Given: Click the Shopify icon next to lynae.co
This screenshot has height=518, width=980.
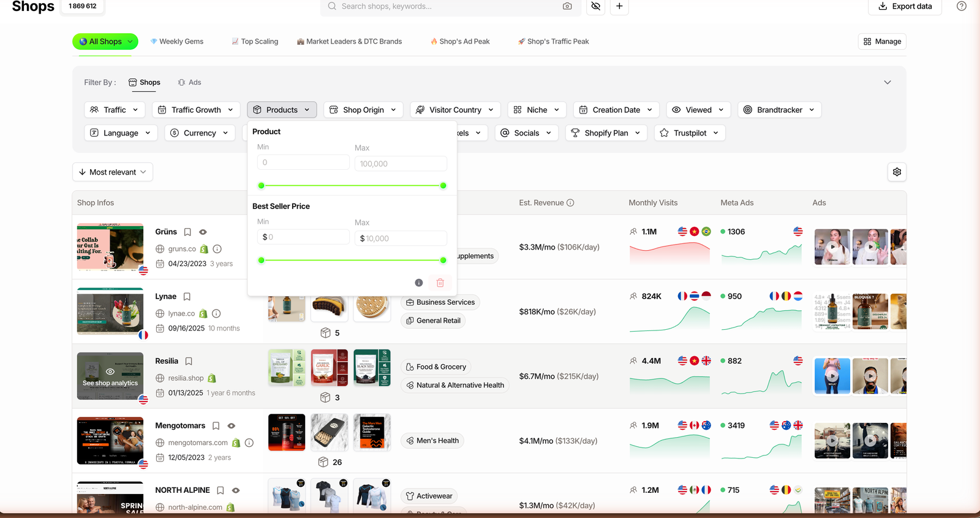Looking at the screenshot, I should (x=203, y=313).
